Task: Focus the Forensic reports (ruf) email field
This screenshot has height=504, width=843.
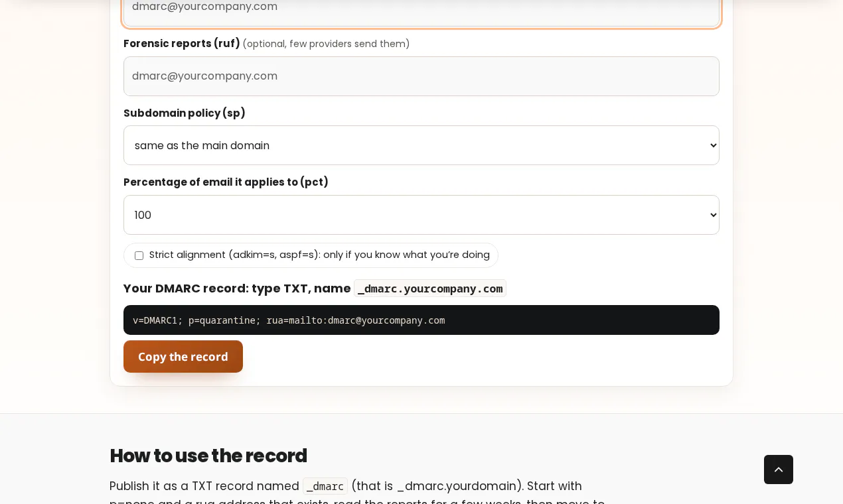Action: (x=421, y=76)
